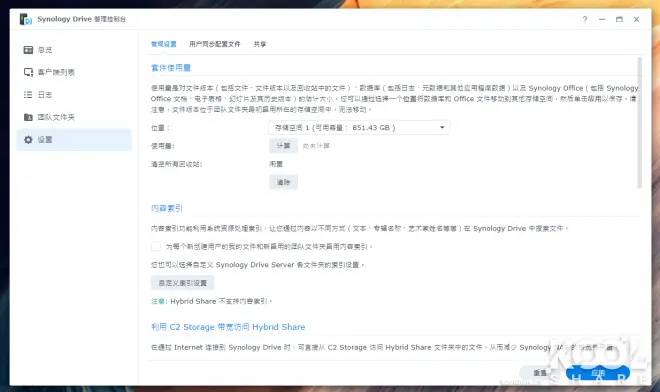Click the 清除 clear recycle bins button

[x=283, y=182]
